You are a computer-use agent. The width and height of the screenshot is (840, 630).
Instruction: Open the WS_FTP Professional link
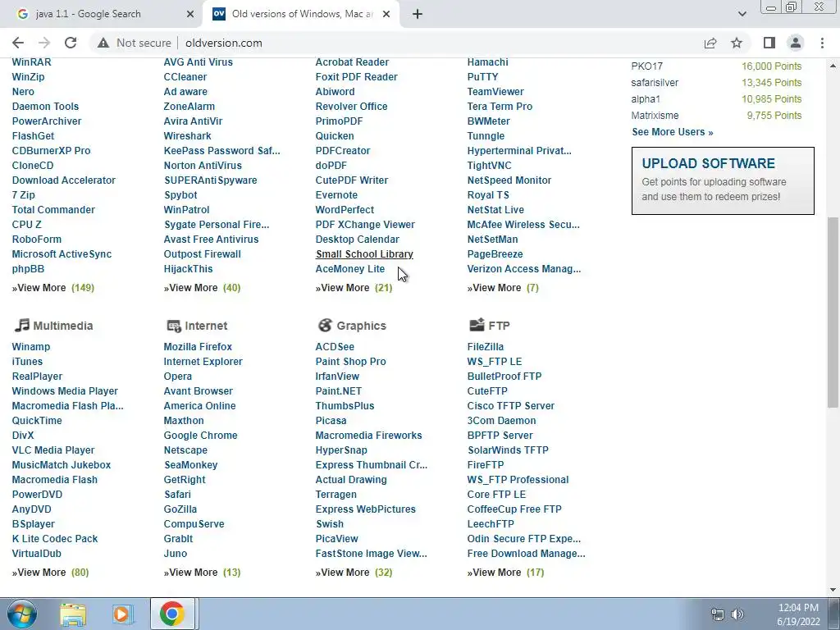pyautogui.click(x=518, y=479)
